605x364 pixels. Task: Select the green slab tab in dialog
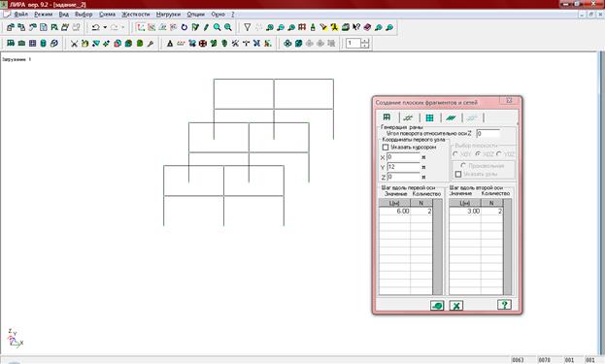pos(451,117)
